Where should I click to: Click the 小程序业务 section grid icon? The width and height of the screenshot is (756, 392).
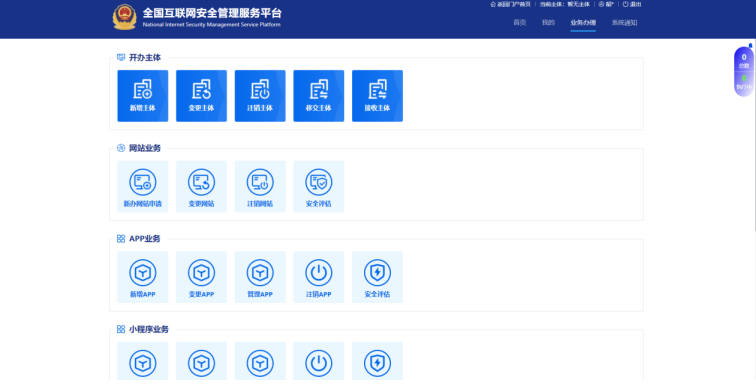click(x=121, y=329)
